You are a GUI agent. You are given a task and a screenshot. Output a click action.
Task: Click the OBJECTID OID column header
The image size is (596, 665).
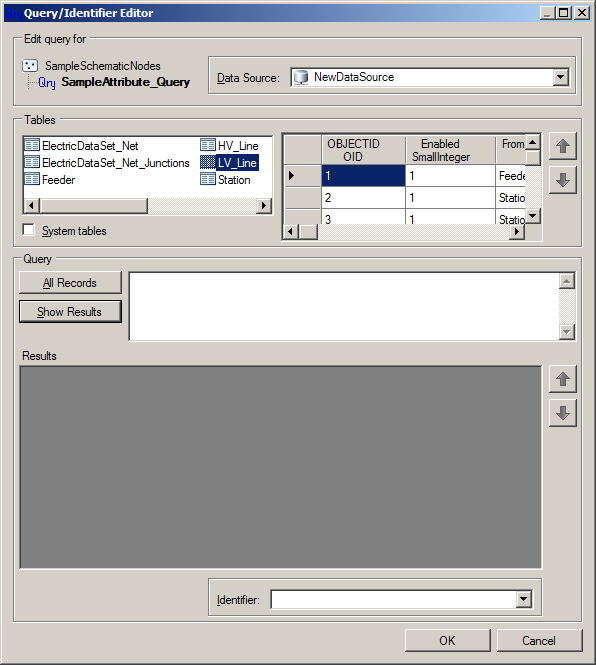tap(363, 150)
